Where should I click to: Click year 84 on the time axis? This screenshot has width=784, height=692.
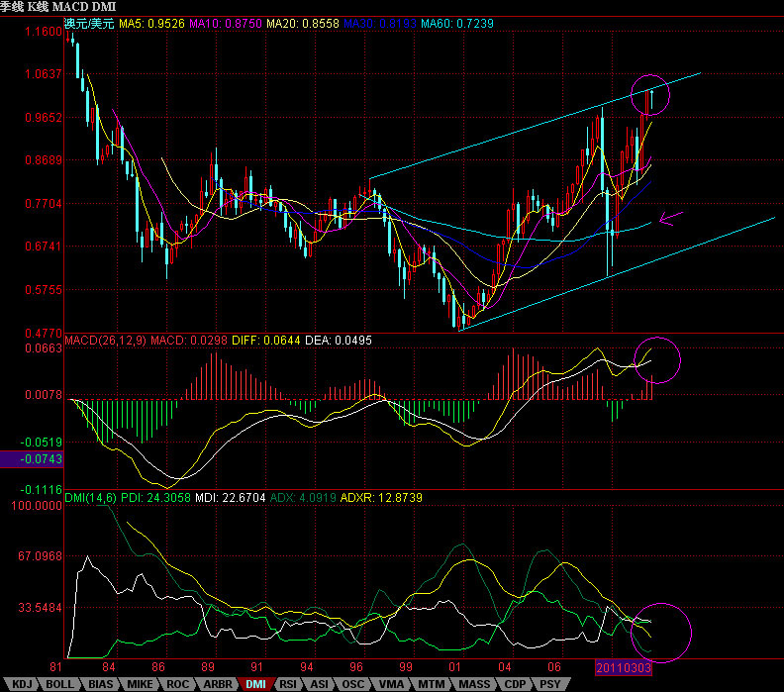109,667
